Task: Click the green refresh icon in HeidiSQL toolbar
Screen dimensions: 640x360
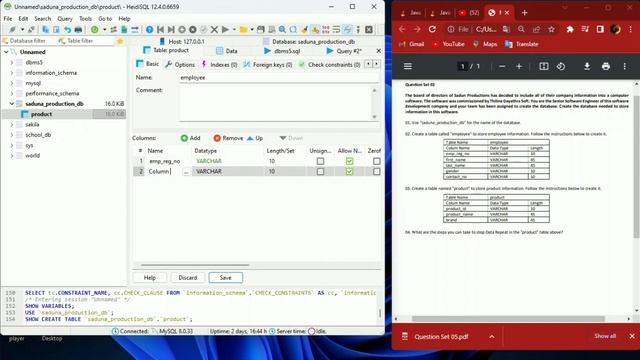Action: coord(95,29)
